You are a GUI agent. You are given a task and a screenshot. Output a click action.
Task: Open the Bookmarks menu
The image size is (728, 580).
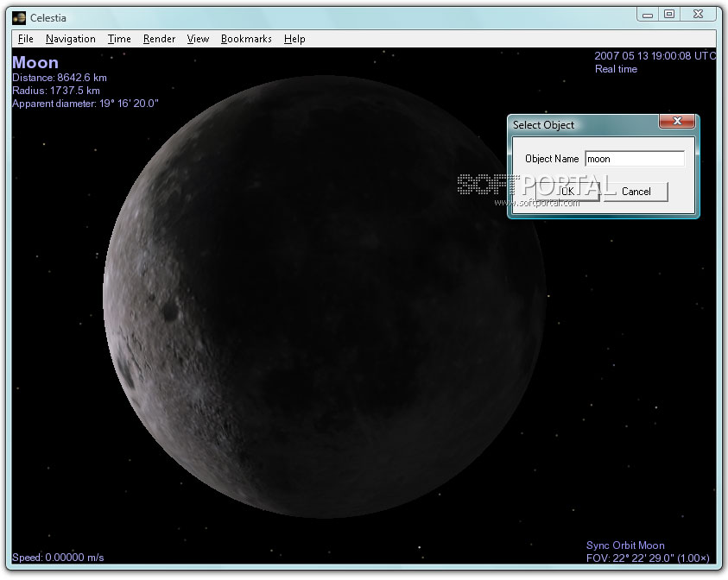pos(246,39)
